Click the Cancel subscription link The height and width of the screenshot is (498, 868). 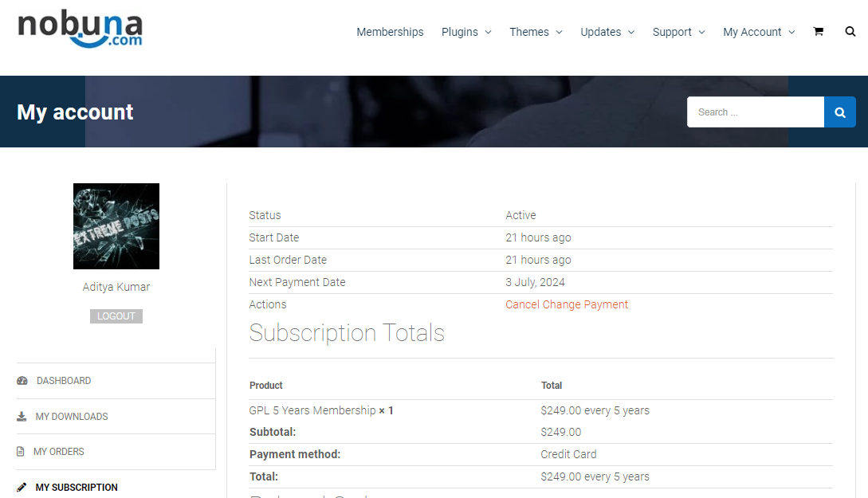(522, 304)
